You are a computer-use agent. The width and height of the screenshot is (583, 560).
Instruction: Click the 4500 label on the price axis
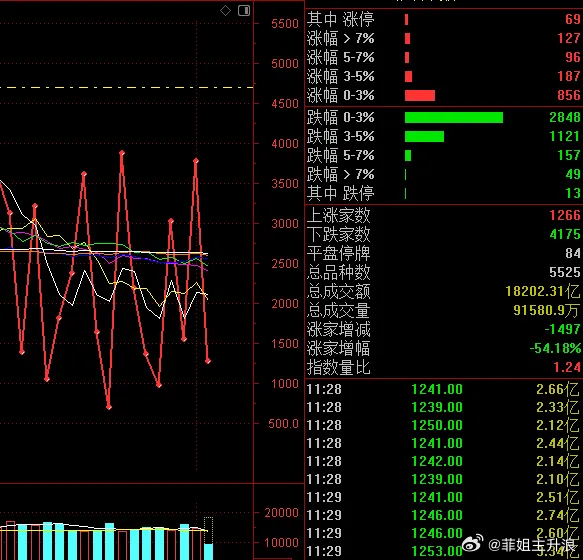point(285,104)
